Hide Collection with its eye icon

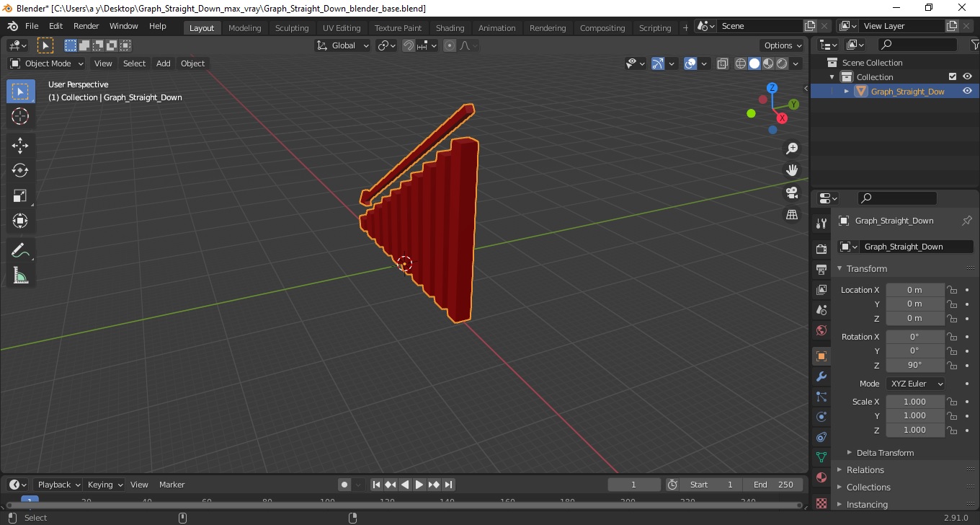point(967,76)
